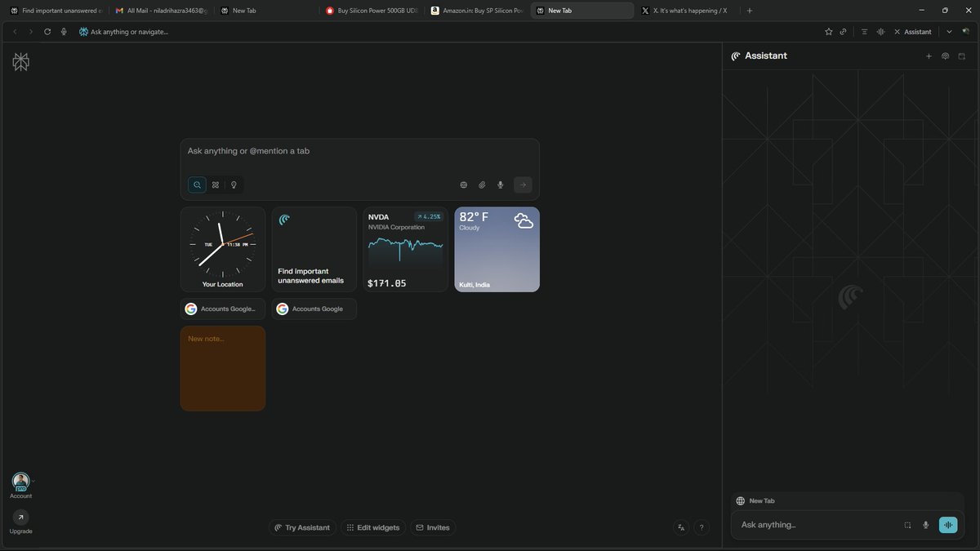Open the Kulti, India weather widget

click(x=497, y=249)
